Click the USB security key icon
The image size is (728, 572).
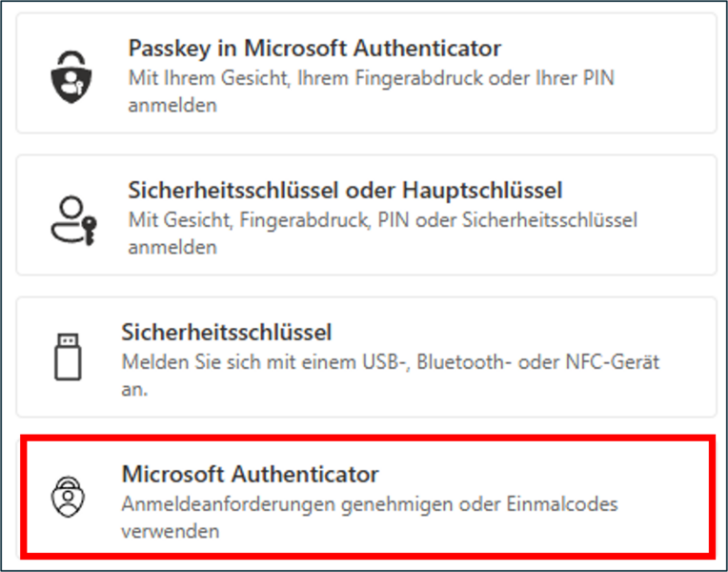click(69, 357)
